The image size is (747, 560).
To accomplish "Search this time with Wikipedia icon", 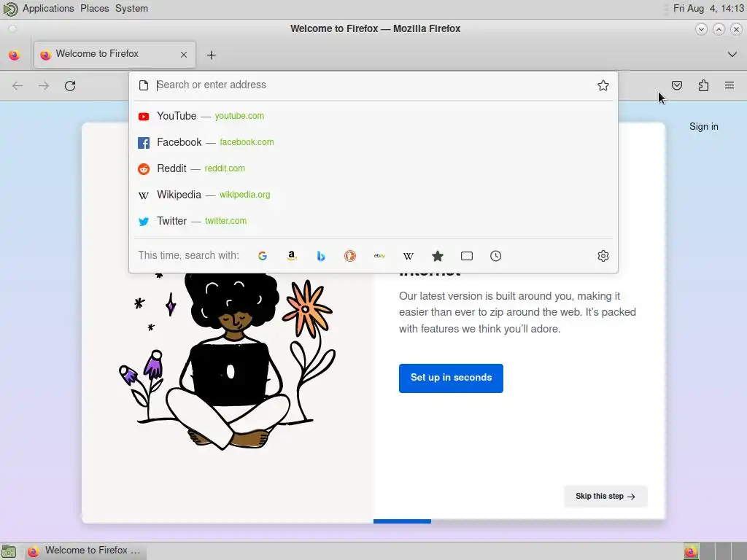I will click(x=409, y=256).
